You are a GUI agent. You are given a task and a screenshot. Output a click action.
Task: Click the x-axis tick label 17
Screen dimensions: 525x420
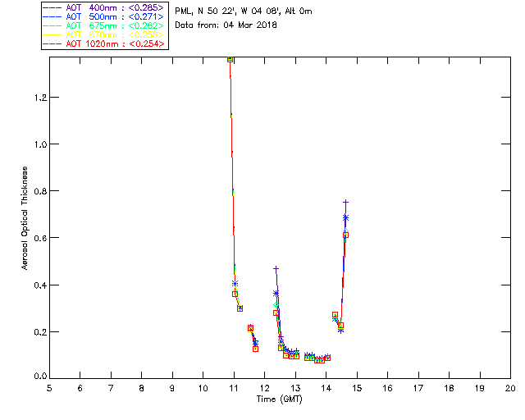click(418, 388)
